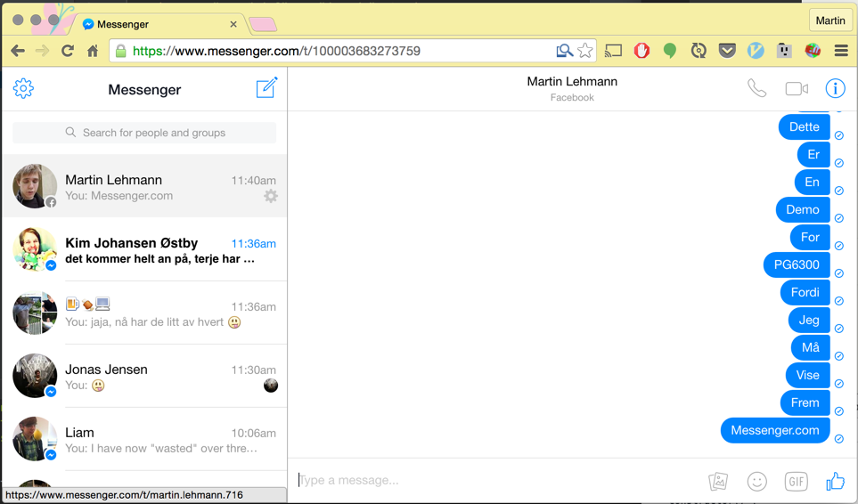Compose a new message
Screen dimensions: 858x504
[x=266, y=87]
